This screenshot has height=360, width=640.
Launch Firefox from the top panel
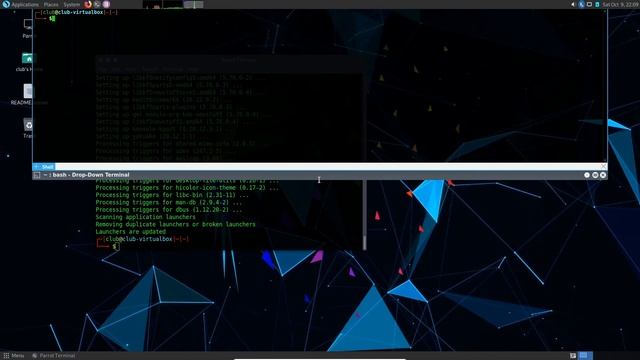88,4
